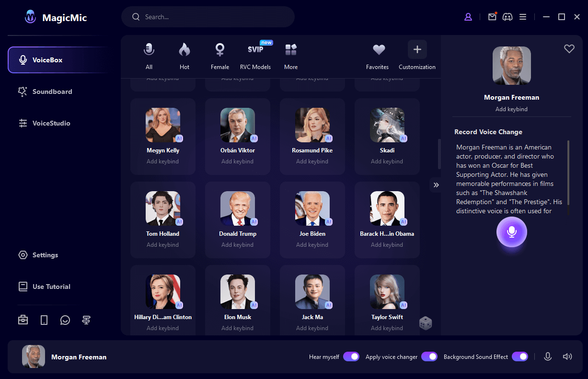Select the Hillary Clinton voice
This screenshot has width=588, height=379.
163,300
